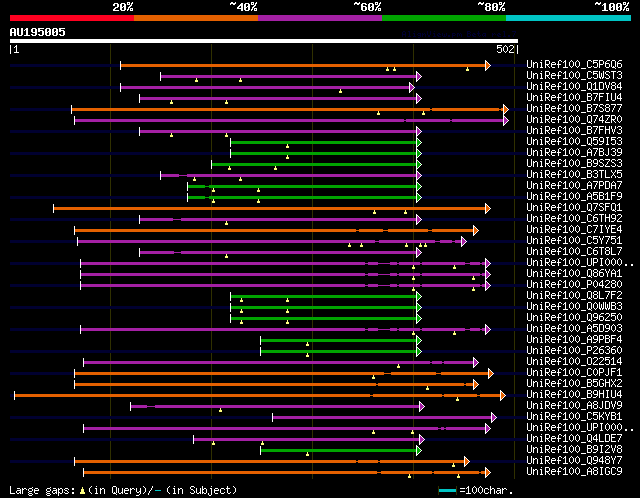
Task: Select the UniRef100_B9SZS3 label
Action: (574, 163)
